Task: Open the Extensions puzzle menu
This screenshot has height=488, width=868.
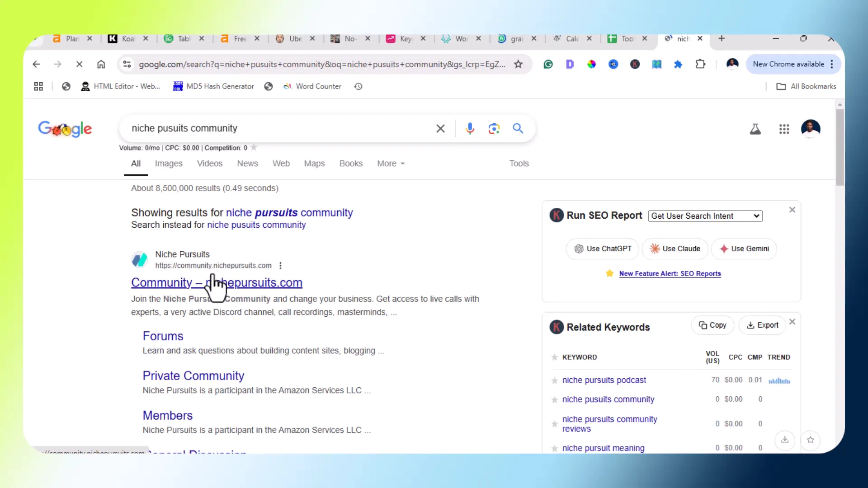Action: (700, 64)
